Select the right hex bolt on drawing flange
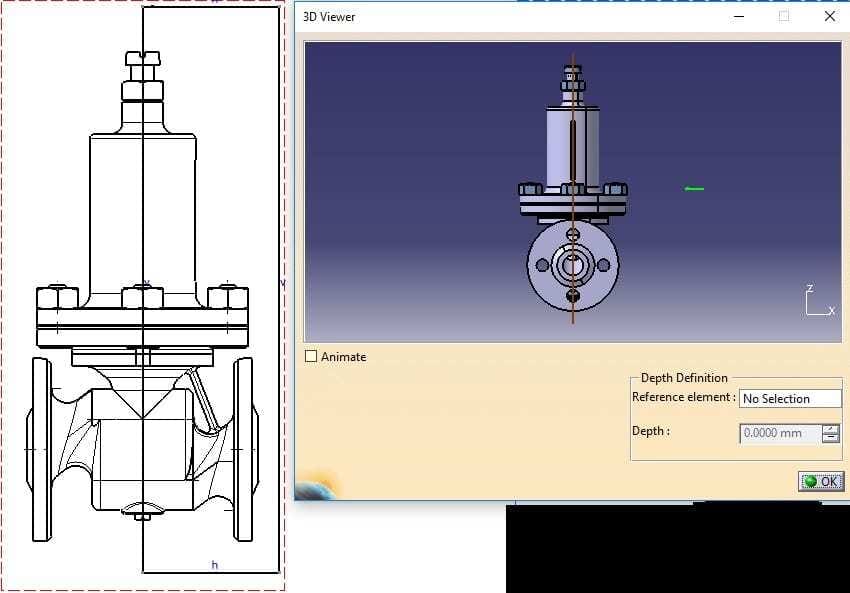This screenshot has width=850, height=593. [228, 297]
